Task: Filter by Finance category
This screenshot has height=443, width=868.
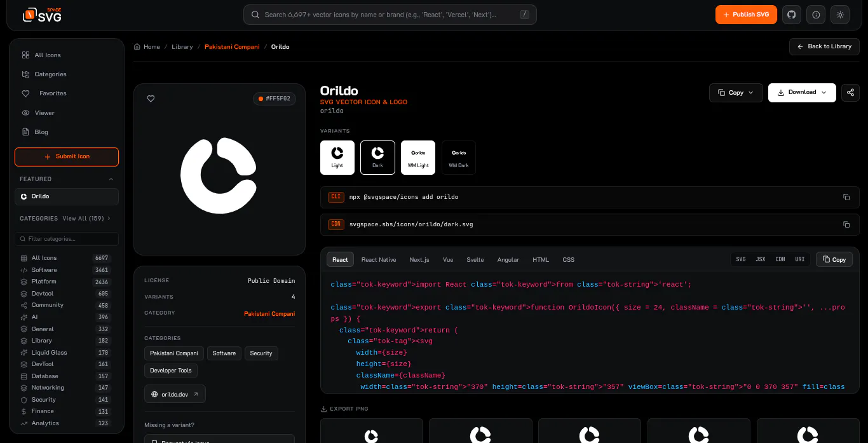Action: coord(65,411)
